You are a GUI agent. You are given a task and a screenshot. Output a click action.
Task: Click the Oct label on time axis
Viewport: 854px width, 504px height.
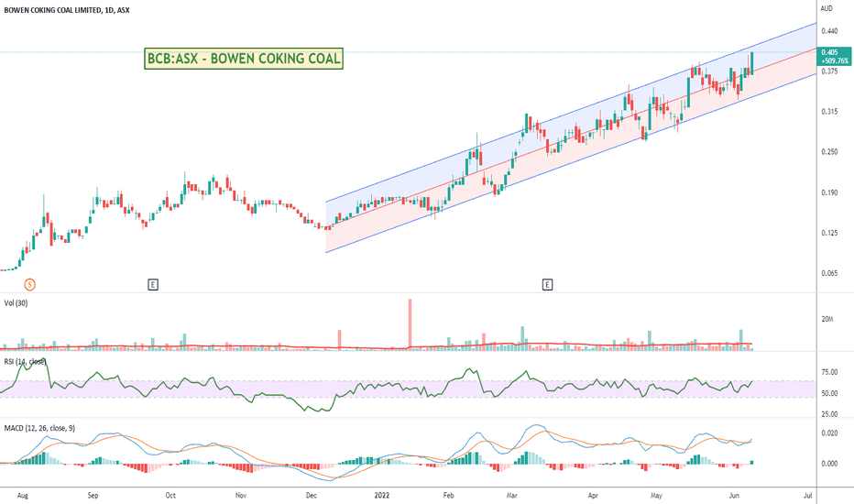tap(170, 495)
